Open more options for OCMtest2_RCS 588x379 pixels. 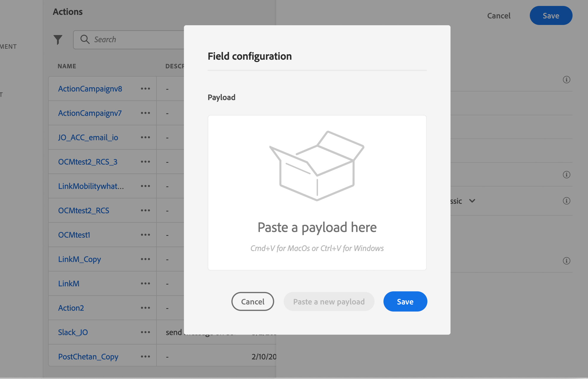pos(145,211)
